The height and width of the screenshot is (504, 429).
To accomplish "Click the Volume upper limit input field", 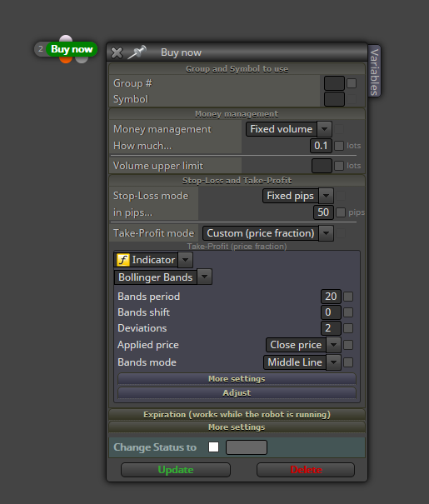I will 322,166.
